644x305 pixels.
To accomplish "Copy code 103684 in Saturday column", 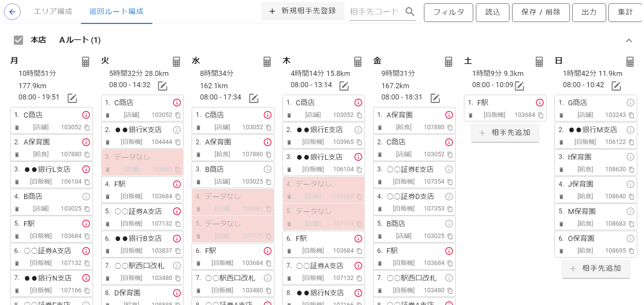I will point(540,115).
